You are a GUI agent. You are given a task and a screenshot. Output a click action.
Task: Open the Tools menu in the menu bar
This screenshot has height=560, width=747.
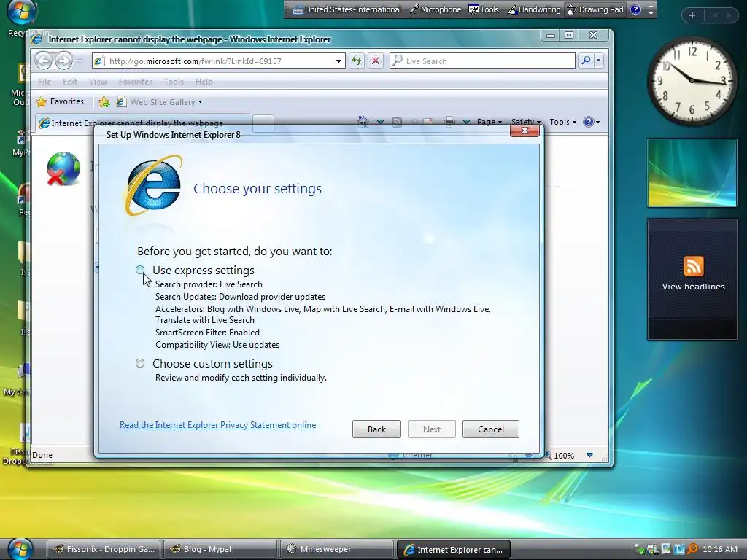tap(174, 82)
